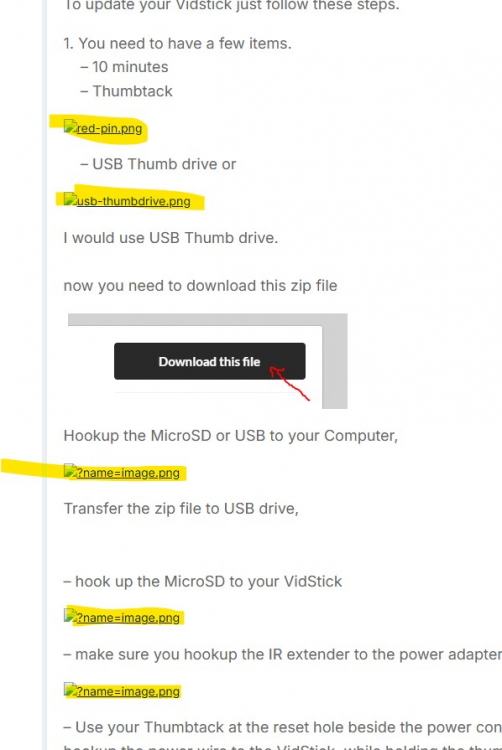Click the red arrow annotation in the download image

(x=290, y=383)
